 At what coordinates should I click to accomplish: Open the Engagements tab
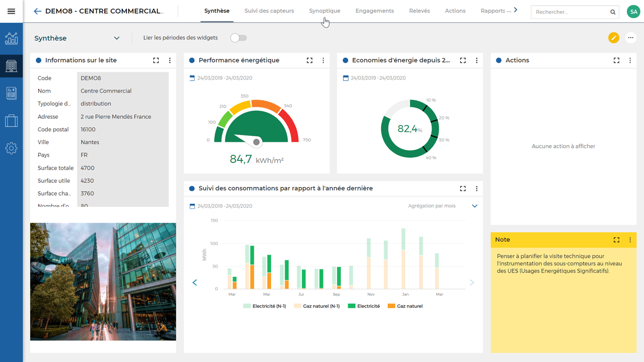coord(375,11)
